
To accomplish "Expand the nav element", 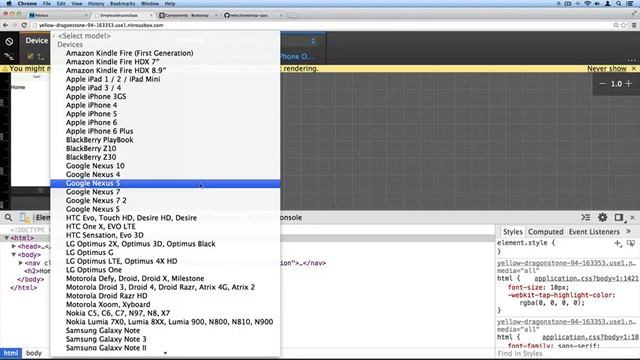I will 20,263.
